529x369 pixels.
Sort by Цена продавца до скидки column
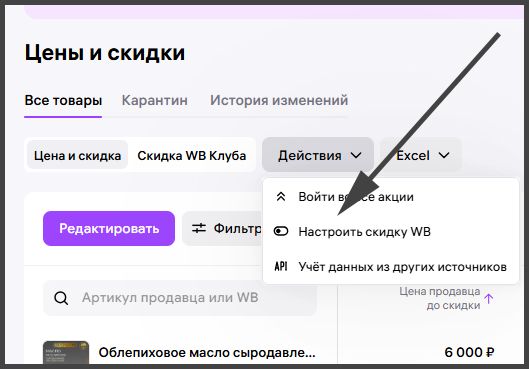point(440,298)
